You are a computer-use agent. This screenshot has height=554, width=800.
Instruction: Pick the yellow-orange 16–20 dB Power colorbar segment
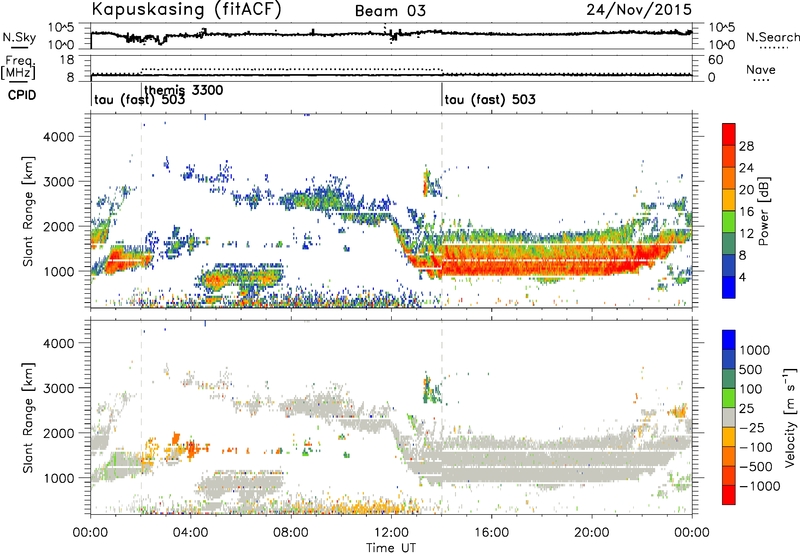point(729,199)
